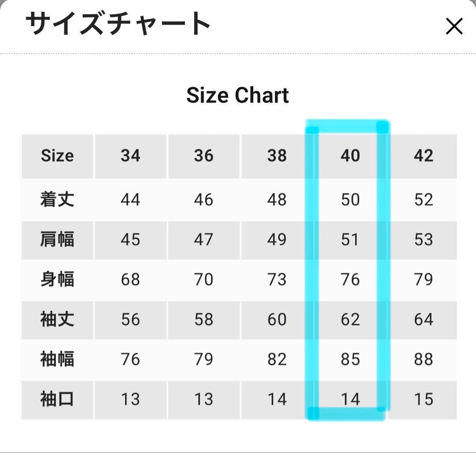Click the 着丈 value 50 in column 40

pos(350,199)
